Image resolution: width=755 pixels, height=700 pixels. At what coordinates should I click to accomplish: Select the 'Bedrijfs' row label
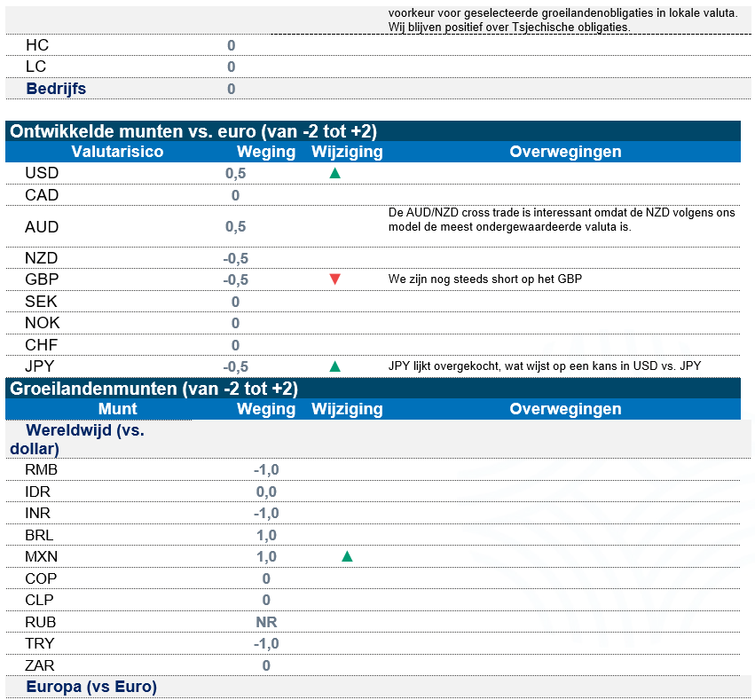[56, 89]
